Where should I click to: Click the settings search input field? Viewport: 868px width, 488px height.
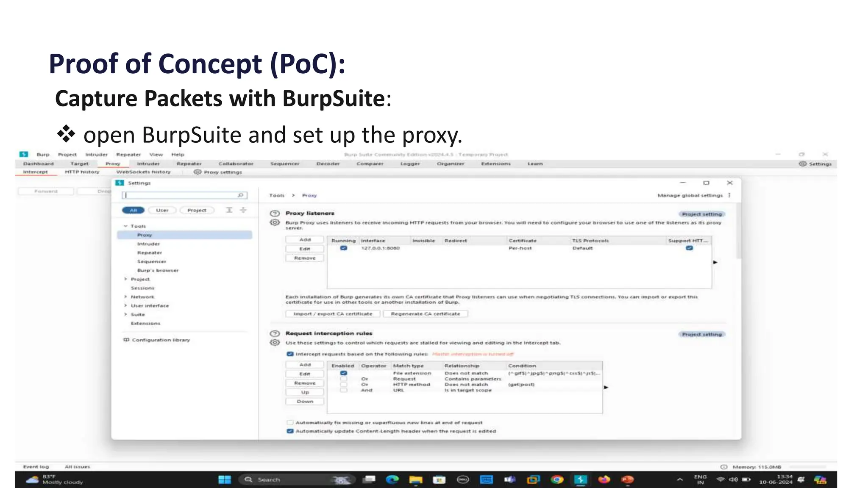click(x=184, y=195)
